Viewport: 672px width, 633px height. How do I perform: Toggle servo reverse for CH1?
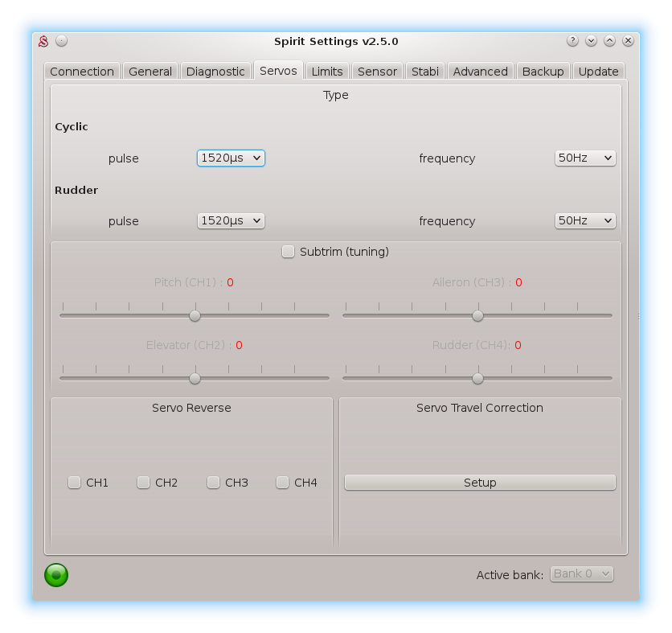pyautogui.click(x=75, y=483)
